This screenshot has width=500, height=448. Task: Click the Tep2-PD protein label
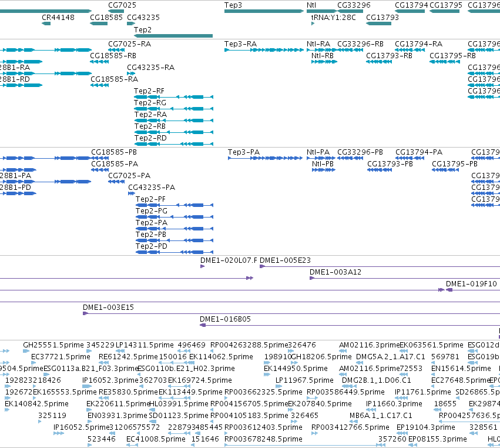click(x=152, y=246)
